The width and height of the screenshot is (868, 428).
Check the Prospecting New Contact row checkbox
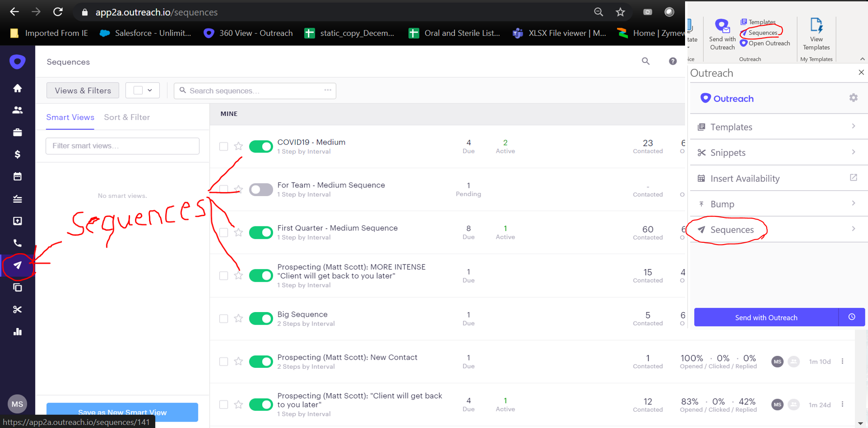click(224, 361)
